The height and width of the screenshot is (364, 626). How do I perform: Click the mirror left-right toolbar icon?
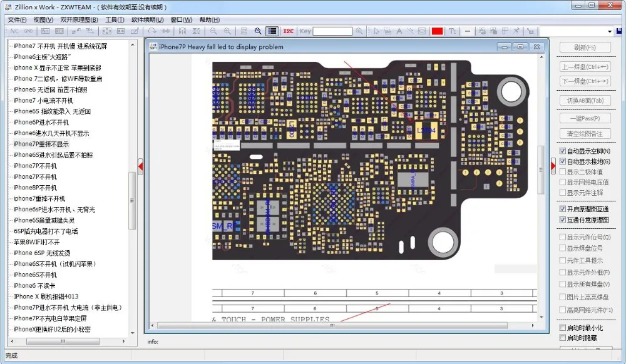[182, 31]
